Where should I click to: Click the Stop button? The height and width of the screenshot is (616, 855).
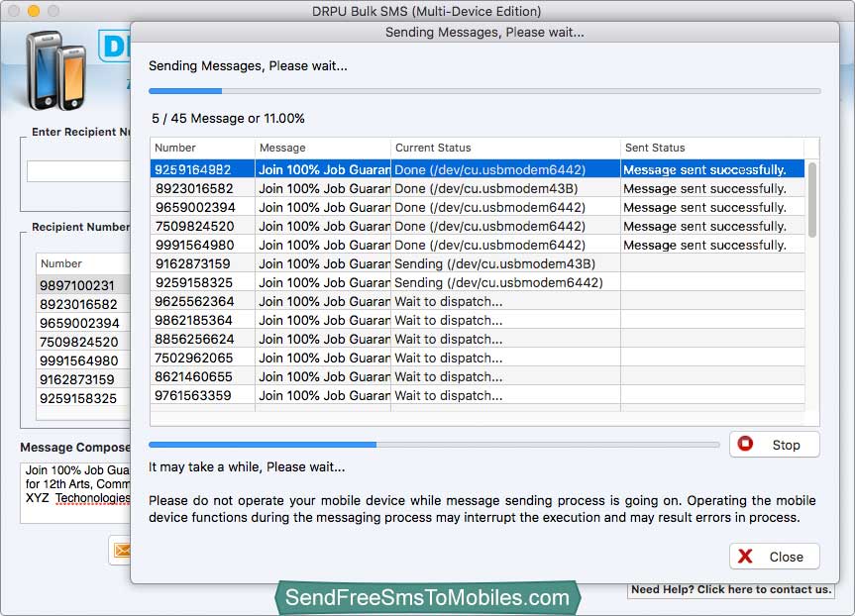775,445
